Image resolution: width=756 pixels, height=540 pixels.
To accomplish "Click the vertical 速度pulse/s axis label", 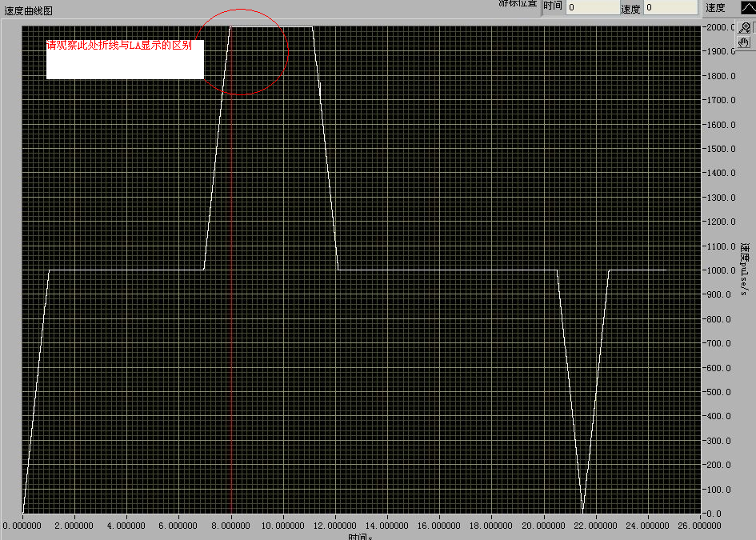I will (745, 270).
